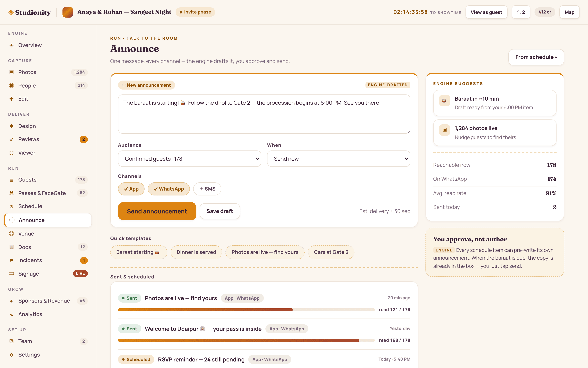
Task: Click the Design icon in sidebar
Action: [x=11, y=126]
